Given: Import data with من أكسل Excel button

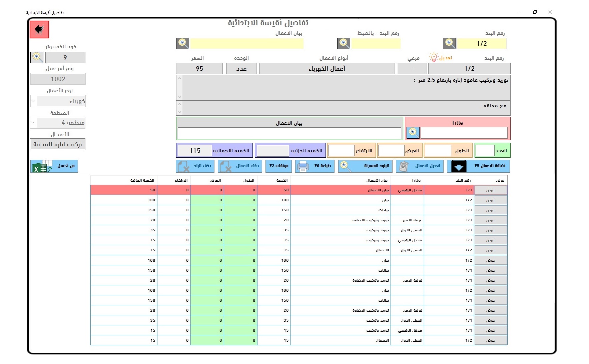Looking at the screenshot, I should 54,166.
